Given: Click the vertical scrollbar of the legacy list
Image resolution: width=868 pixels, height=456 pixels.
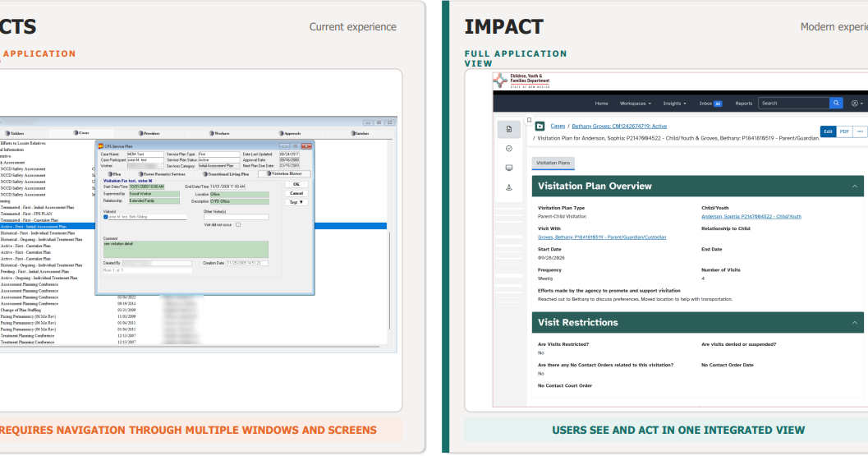Looking at the screenshot, I should 390,280.
